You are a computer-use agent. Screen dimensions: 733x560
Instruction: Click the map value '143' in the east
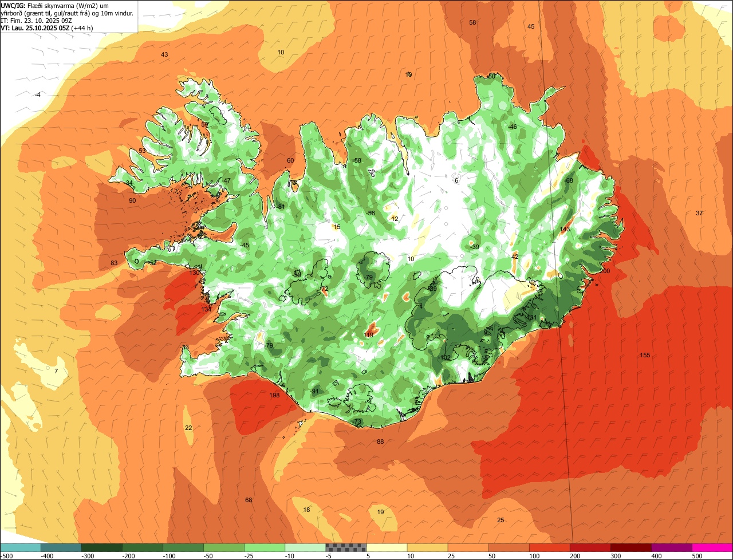[565, 229]
